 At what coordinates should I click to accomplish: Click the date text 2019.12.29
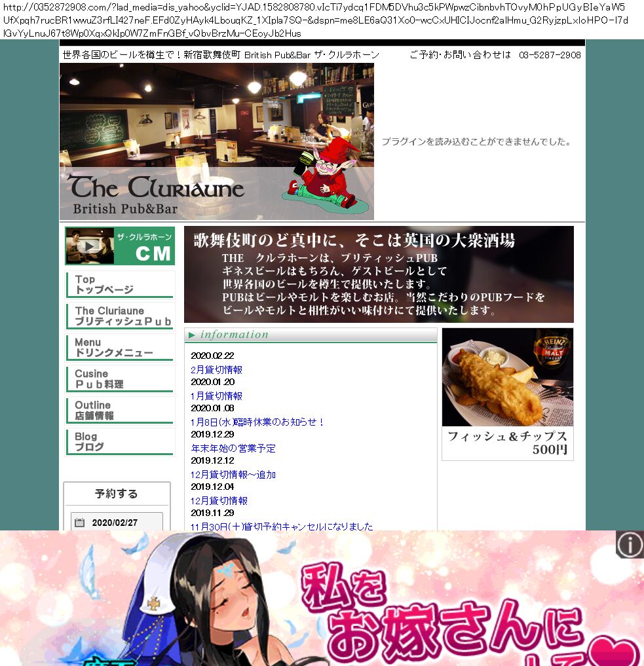click(212, 435)
